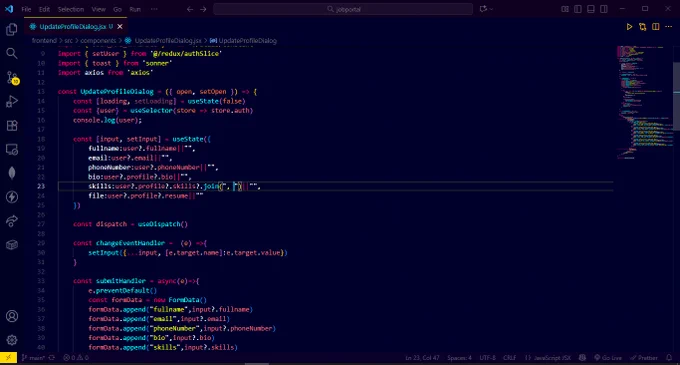Image resolution: width=680 pixels, height=365 pixels.
Task: Open the Accounts menu icon
Action: 12,316
